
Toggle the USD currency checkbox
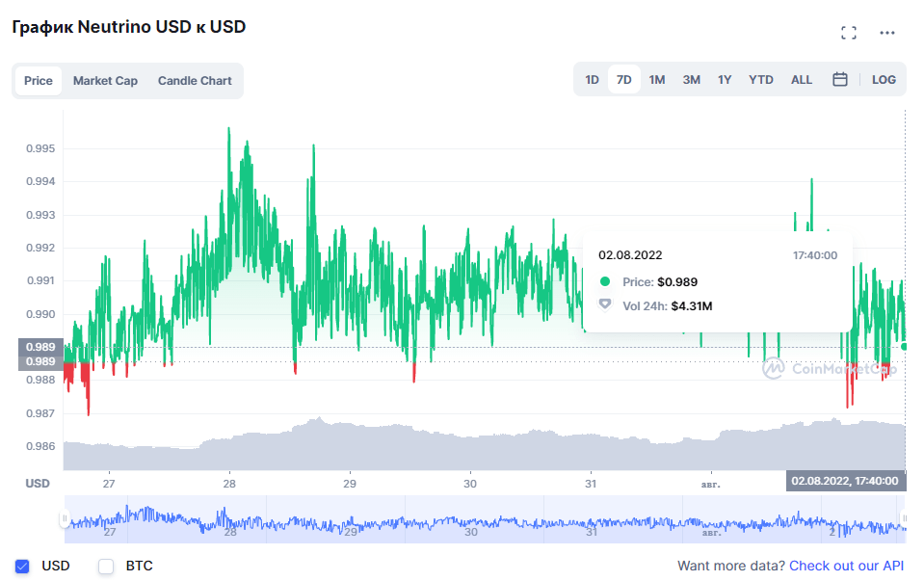pyautogui.click(x=23, y=567)
